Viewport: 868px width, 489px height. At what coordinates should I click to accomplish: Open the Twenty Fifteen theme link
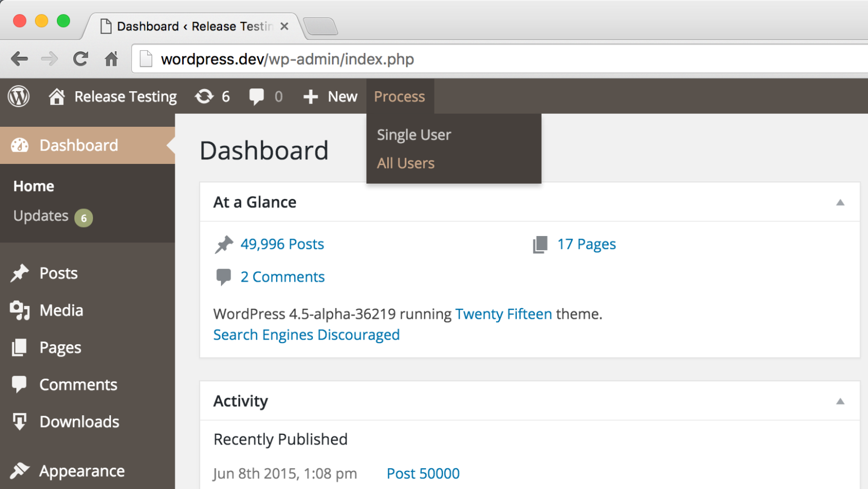(504, 314)
